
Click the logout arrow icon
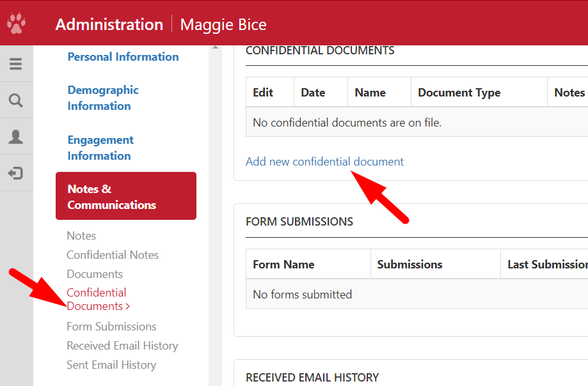pos(16,173)
